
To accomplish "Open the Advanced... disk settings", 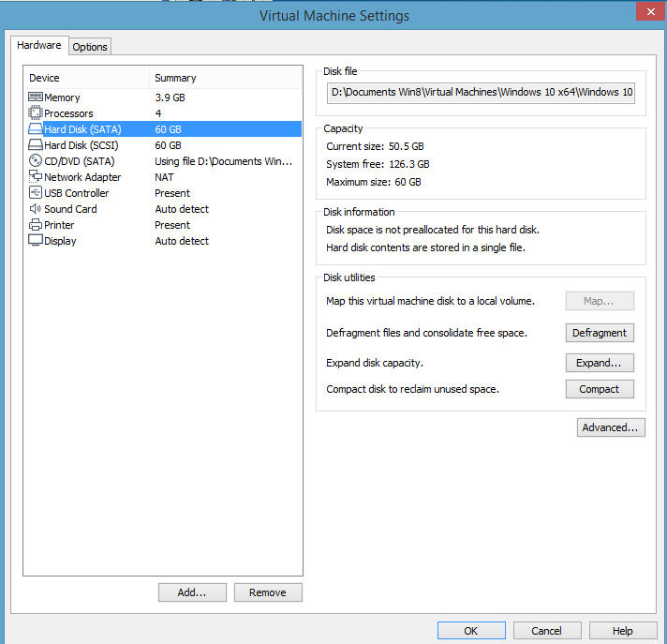I will (x=611, y=427).
